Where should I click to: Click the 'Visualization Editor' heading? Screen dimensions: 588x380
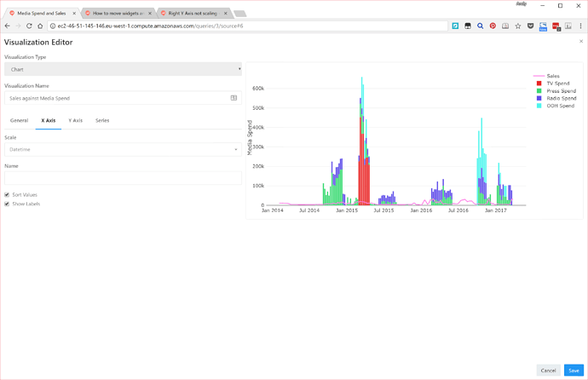tap(38, 42)
